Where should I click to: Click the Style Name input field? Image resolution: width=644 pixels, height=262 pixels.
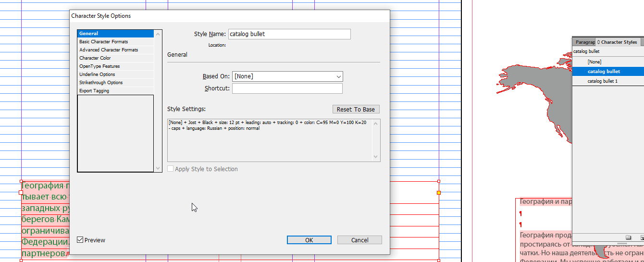click(289, 34)
